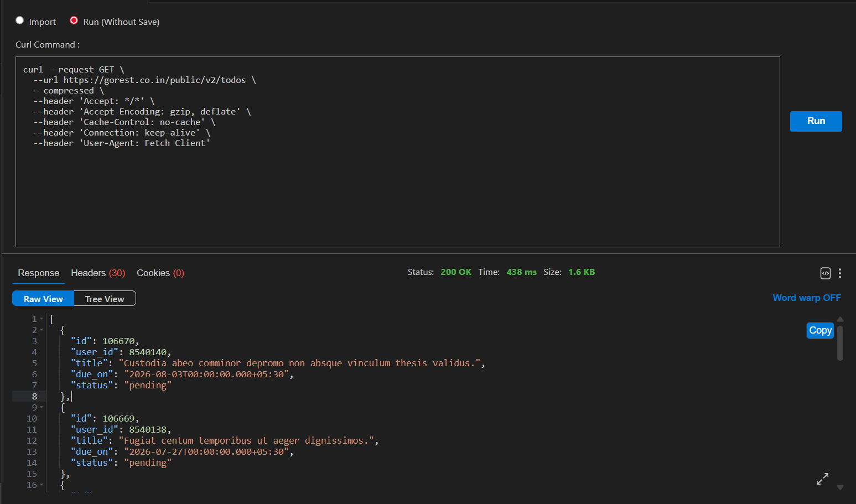Select the Run (Without Save) radio option

click(x=74, y=20)
